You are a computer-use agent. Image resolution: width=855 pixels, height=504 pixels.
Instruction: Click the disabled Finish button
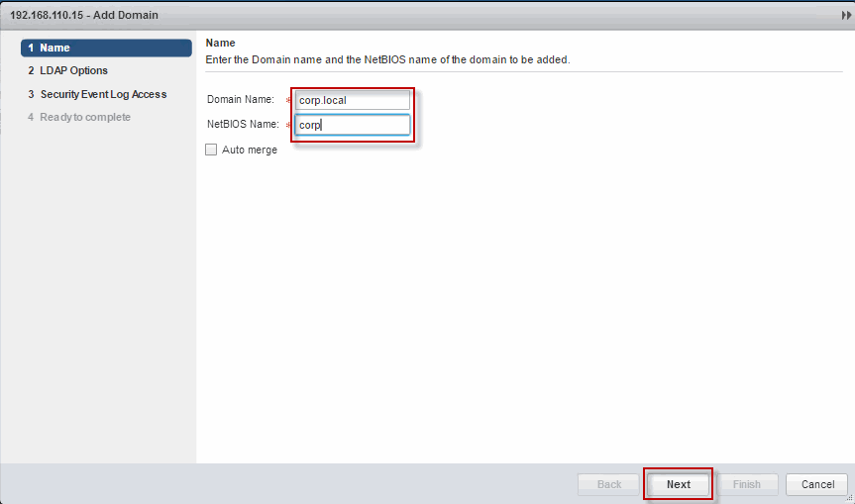(747, 484)
